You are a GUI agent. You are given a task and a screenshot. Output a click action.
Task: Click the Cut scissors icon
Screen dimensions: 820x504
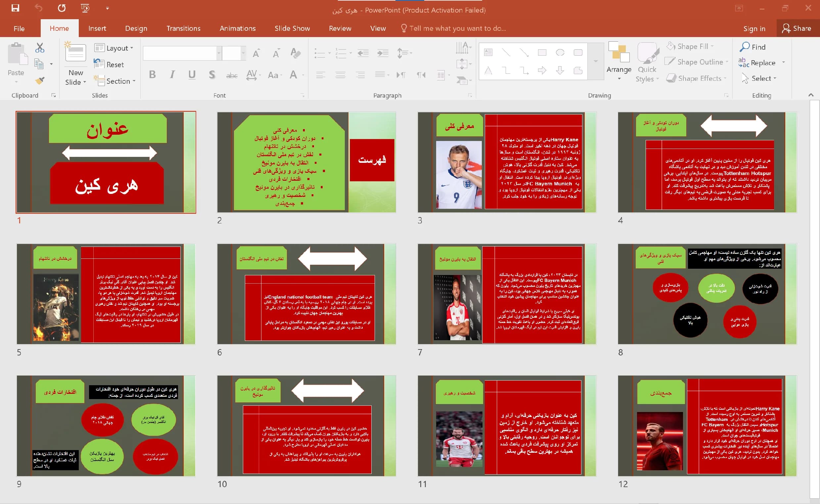coord(40,48)
